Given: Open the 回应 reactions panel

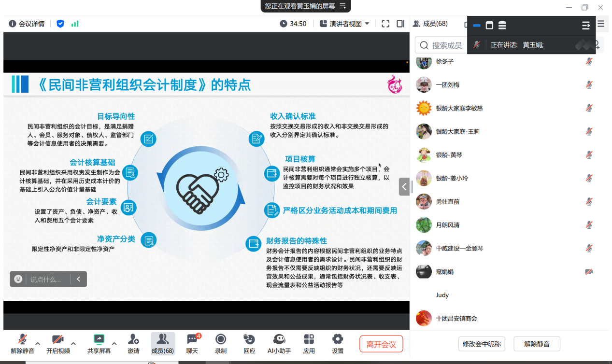Looking at the screenshot, I should (249, 343).
